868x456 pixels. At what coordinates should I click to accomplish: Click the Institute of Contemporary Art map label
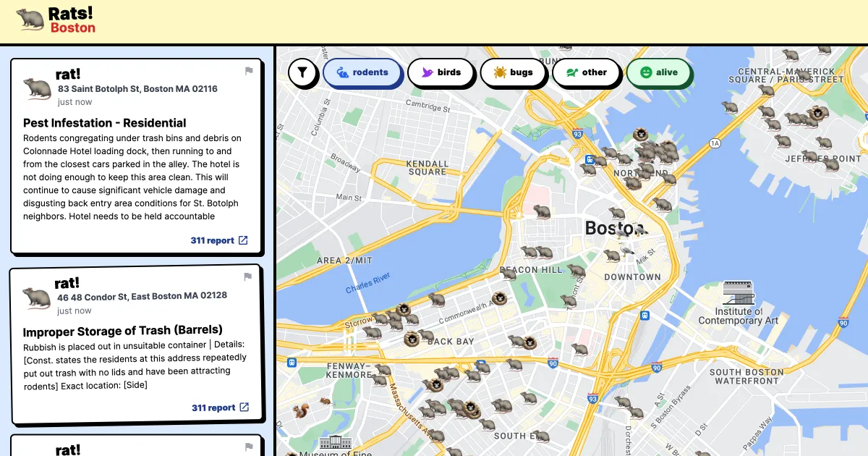tap(738, 316)
